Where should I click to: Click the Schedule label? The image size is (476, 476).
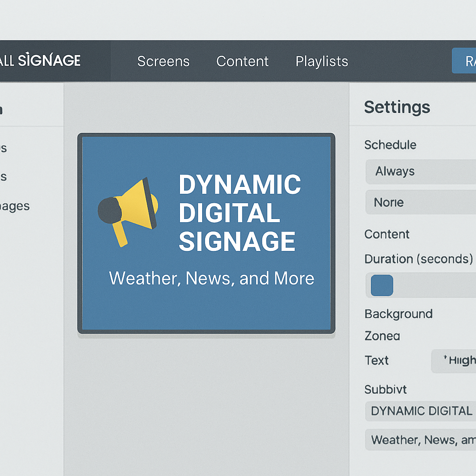tap(390, 145)
